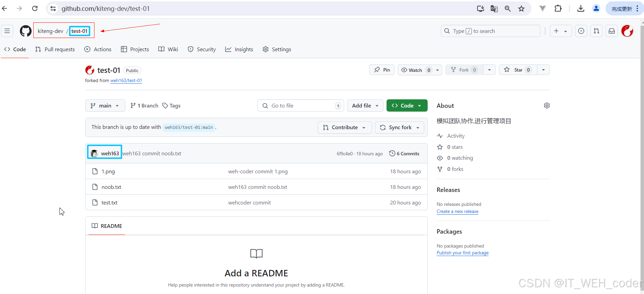This screenshot has width=644, height=294.
Task: Switch to the Pull requests tab
Action: (x=55, y=49)
